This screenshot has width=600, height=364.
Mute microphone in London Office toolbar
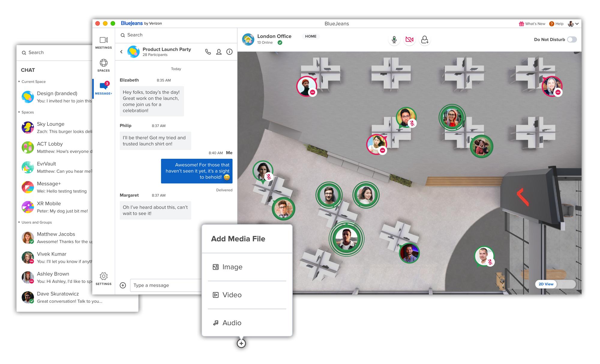394,40
